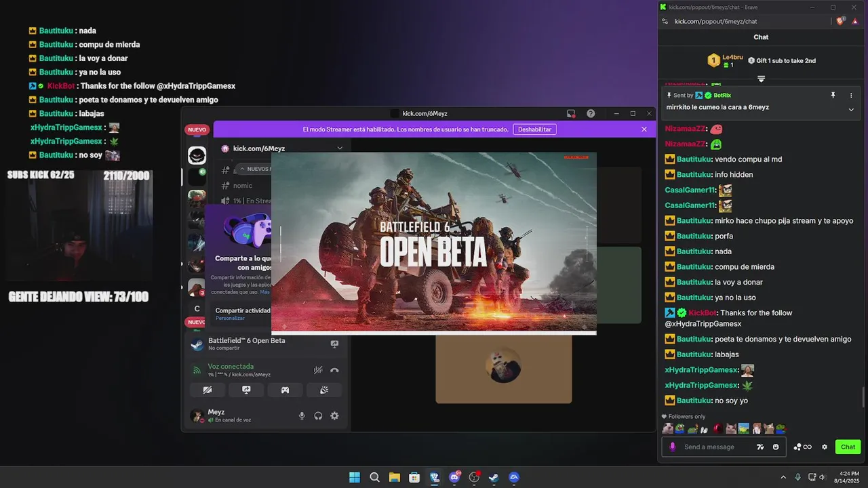The height and width of the screenshot is (488, 868).
Task: Open Steam from taskbar
Action: coord(494,477)
